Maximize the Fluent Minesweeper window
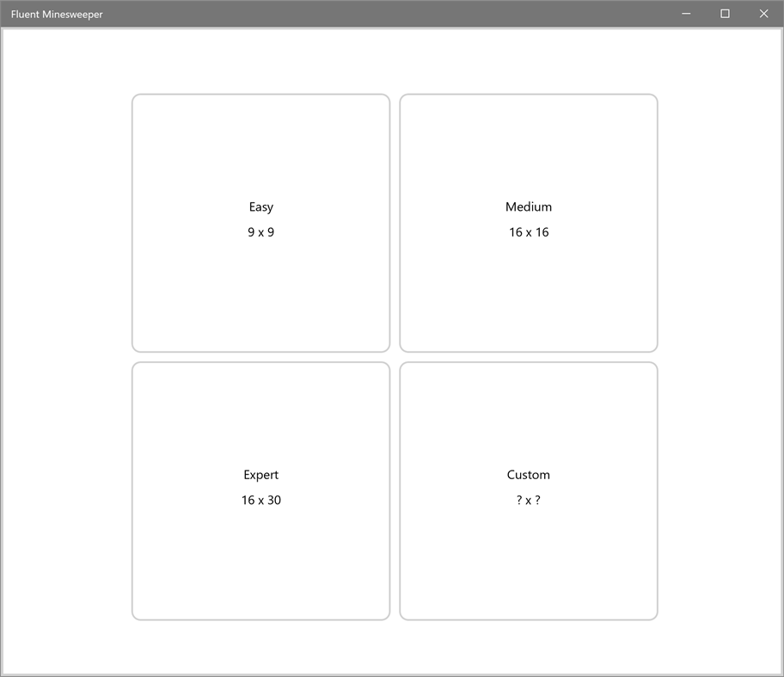Viewport: 784px width, 677px height. (725, 14)
